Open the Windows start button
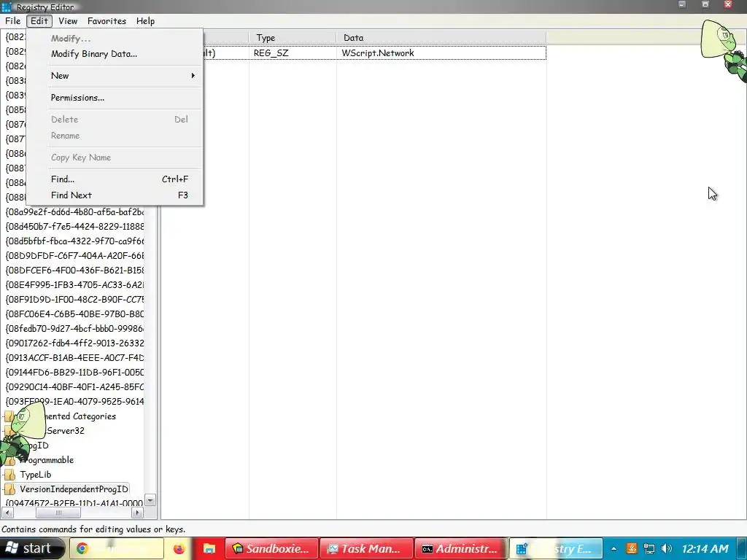The width and height of the screenshot is (747, 560). 31,548
